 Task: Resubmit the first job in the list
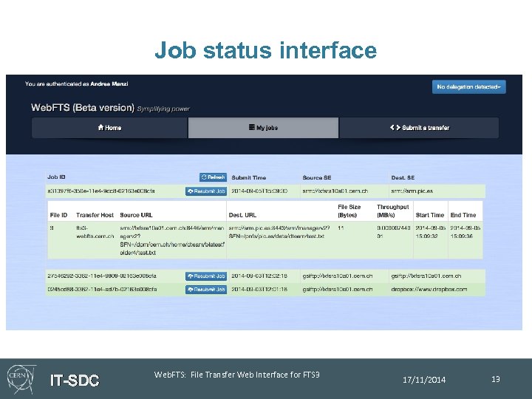click(x=206, y=191)
